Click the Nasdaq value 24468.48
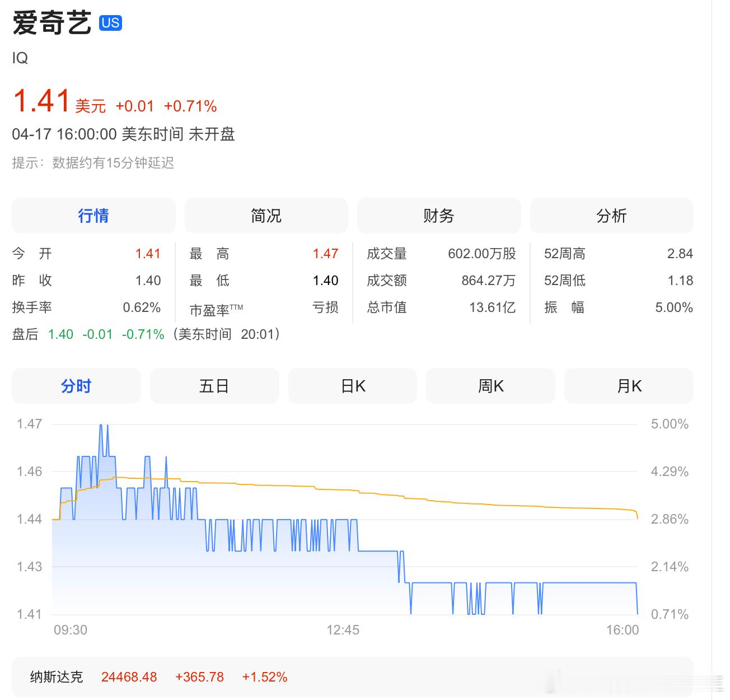 [129, 677]
